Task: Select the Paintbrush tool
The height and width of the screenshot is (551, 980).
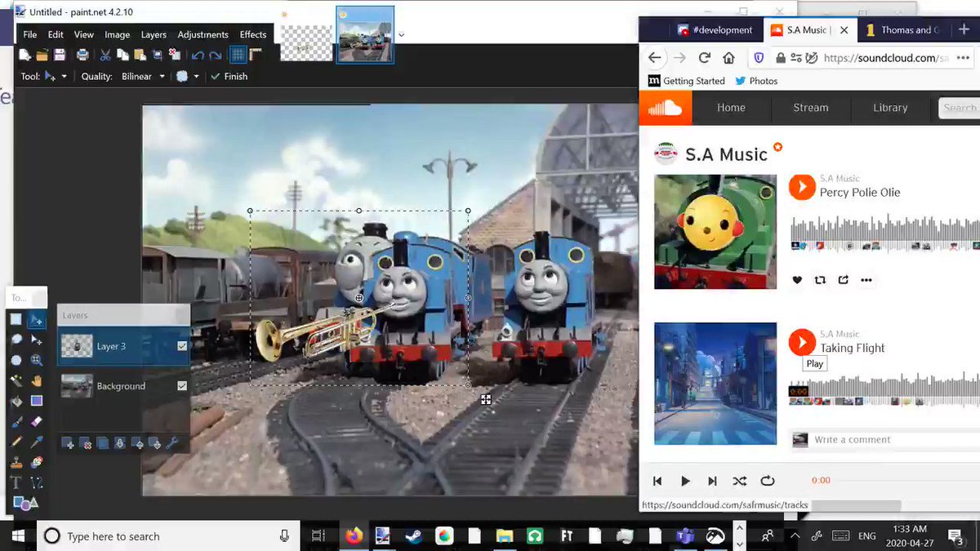Action: pyautogui.click(x=16, y=421)
